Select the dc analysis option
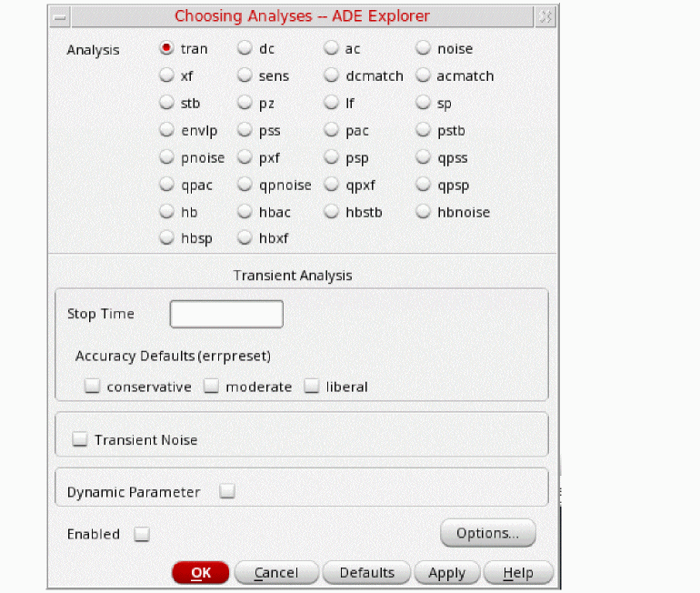Viewport: 700px width, 593px height. [245, 48]
